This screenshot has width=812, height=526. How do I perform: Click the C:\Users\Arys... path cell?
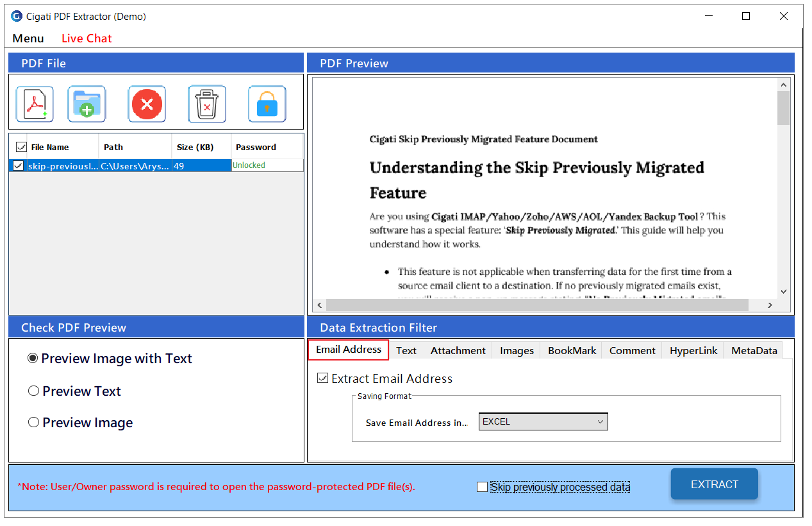pyautogui.click(x=135, y=165)
